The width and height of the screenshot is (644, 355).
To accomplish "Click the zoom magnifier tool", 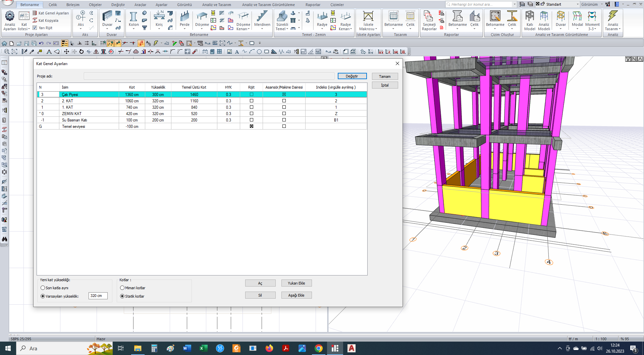I will pyautogui.click(x=7, y=51).
